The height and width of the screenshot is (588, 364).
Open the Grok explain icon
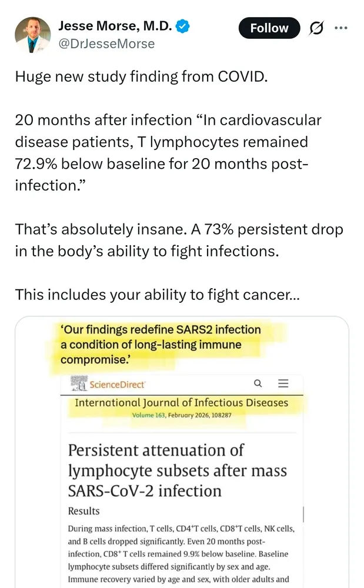(x=318, y=28)
